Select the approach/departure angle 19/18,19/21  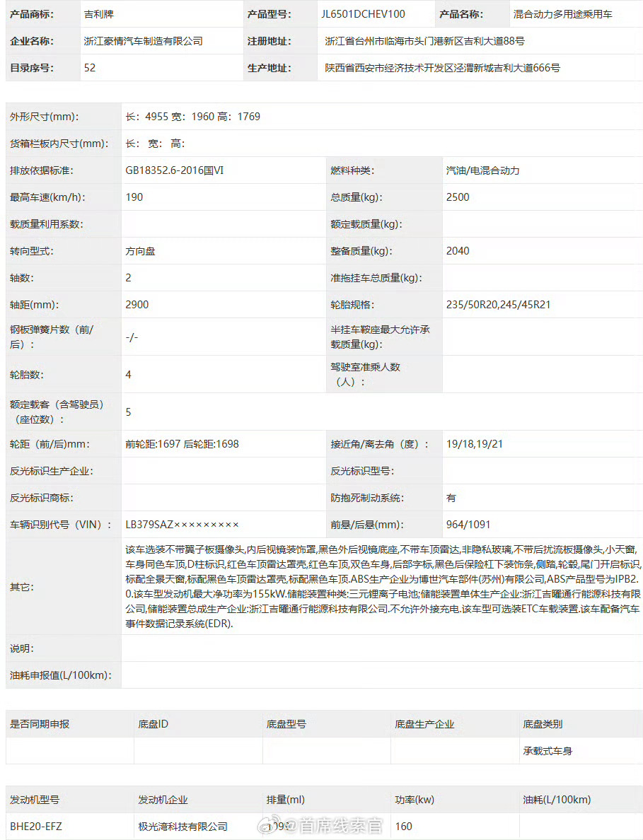pyautogui.click(x=475, y=444)
